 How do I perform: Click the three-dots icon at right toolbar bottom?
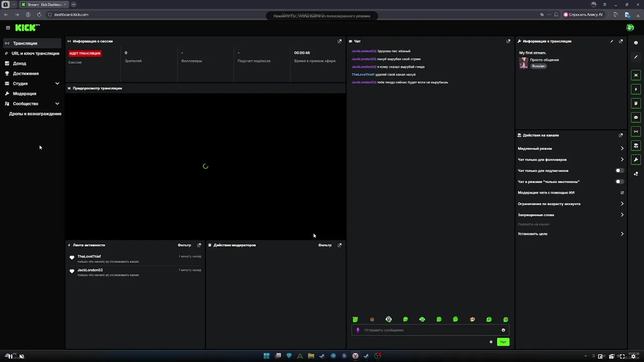pyautogui.click(x=636, y=173)
